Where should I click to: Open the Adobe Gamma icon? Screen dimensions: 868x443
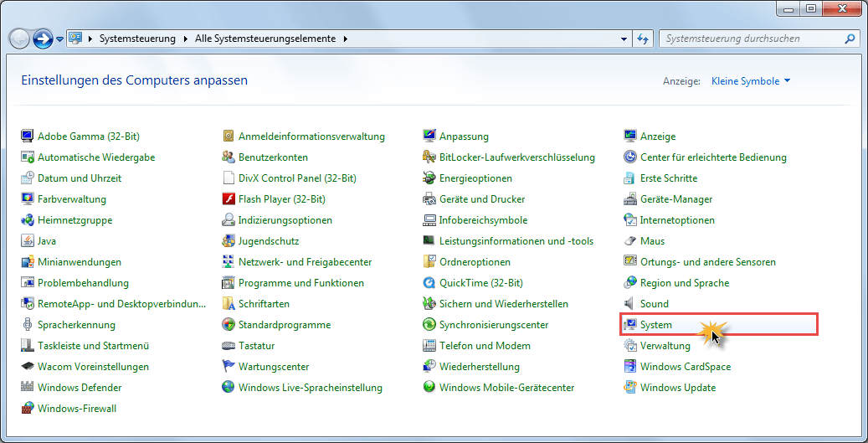coord(27,137)
